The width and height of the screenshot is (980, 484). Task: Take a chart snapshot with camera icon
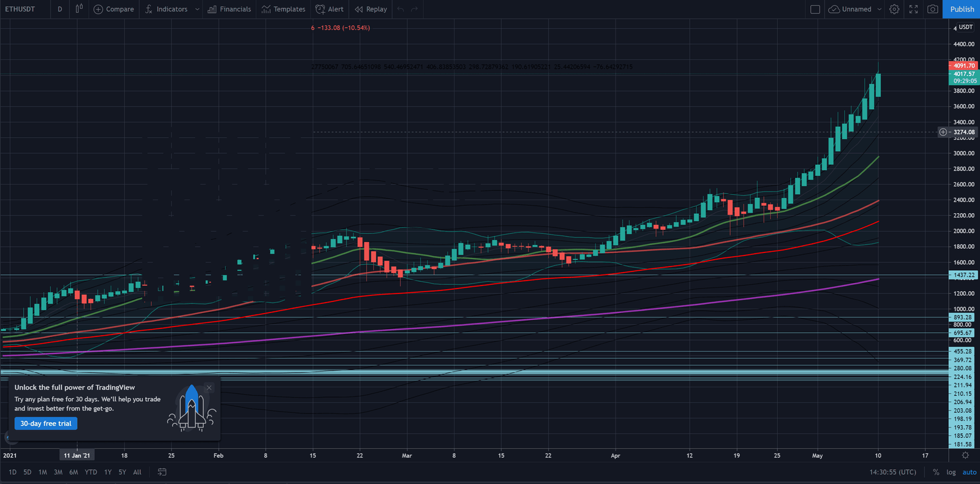[x=932, y=9]
